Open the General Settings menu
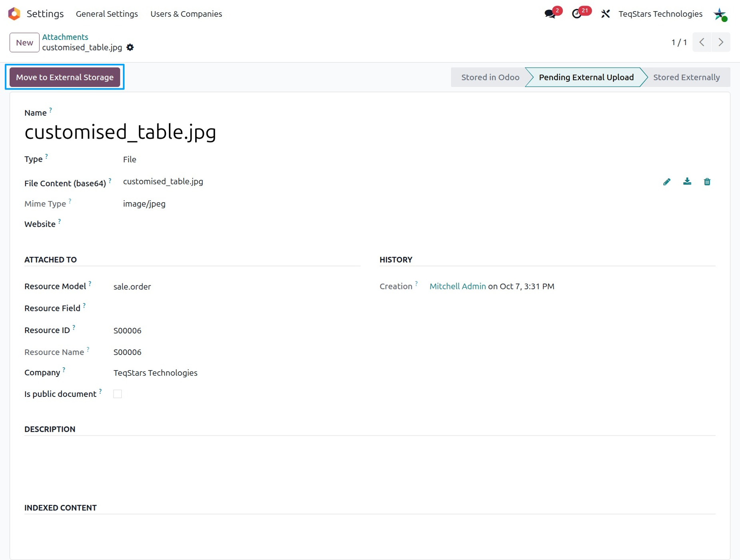This screenshot has height=560, width=740. point(107,14)
